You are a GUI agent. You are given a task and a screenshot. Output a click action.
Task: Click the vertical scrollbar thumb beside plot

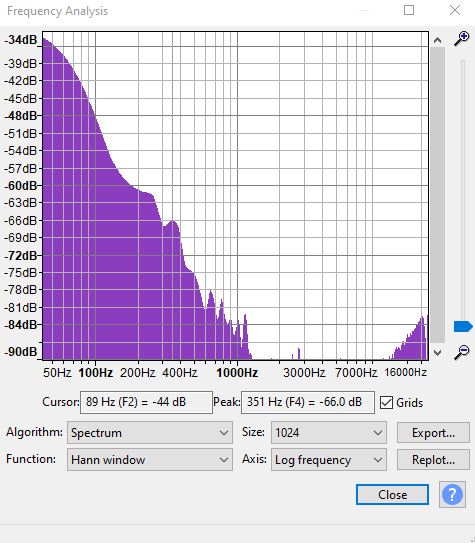pos(437,195)
